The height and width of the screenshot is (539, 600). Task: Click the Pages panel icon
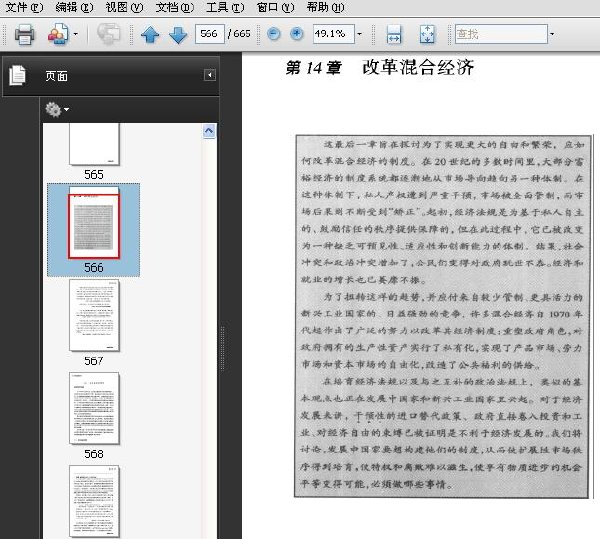(18, 75)
